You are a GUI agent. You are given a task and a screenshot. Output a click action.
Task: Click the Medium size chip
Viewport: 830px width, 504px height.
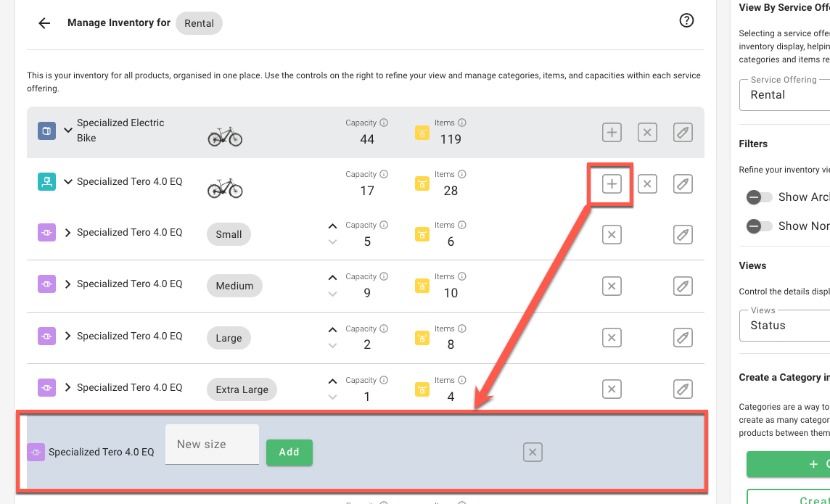pyautogui.click(x=234, y=286)
